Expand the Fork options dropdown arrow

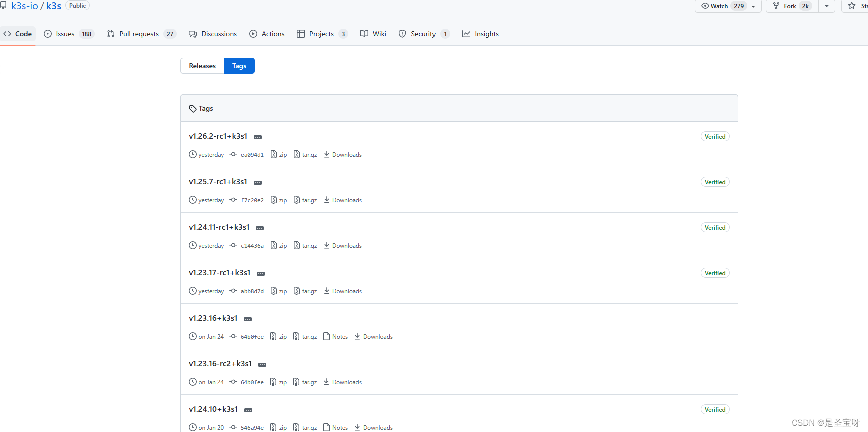[827, 6]
